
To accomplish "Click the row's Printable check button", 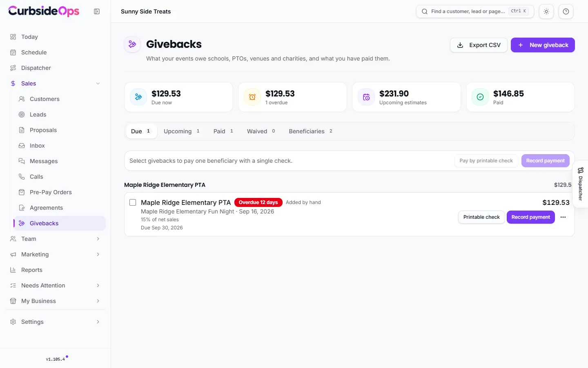I will click(481, 217).
